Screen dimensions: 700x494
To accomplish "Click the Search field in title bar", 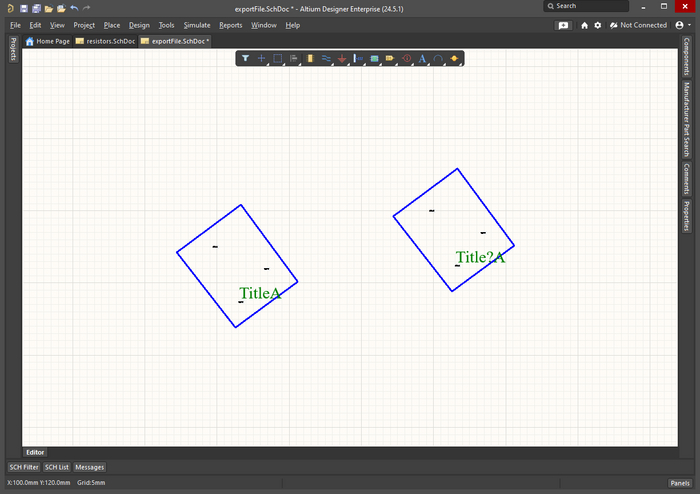I will [586, 6].
